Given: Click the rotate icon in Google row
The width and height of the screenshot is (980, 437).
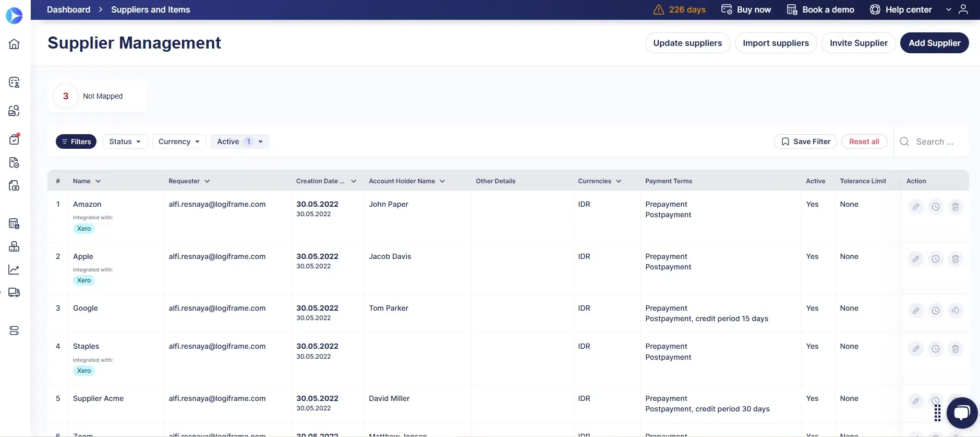Looking at the screenshot, I should 955,311.
